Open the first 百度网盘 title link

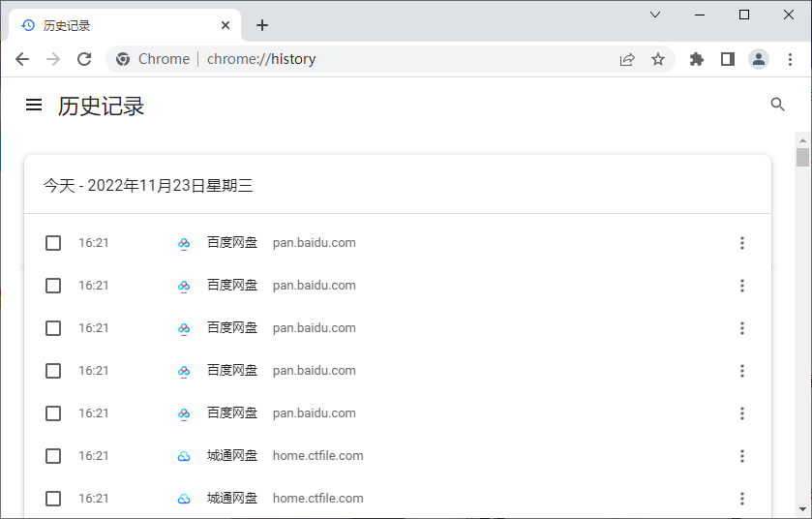[232, 242]
